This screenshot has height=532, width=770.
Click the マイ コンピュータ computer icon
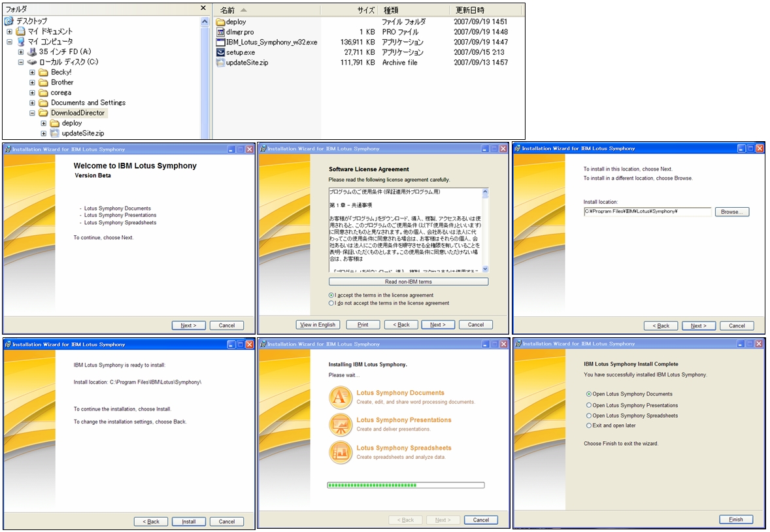[x=21, y=42]
